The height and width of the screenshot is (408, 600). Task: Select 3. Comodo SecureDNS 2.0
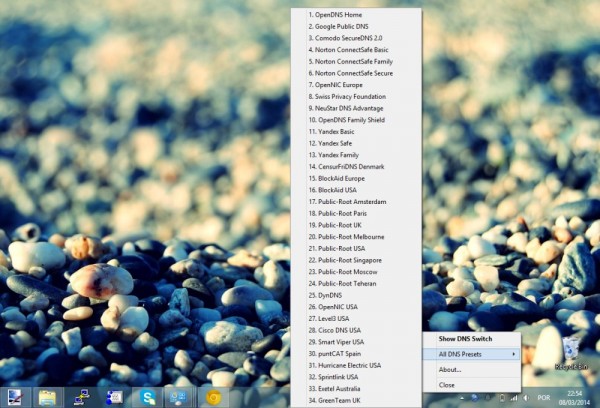point(356,38)
